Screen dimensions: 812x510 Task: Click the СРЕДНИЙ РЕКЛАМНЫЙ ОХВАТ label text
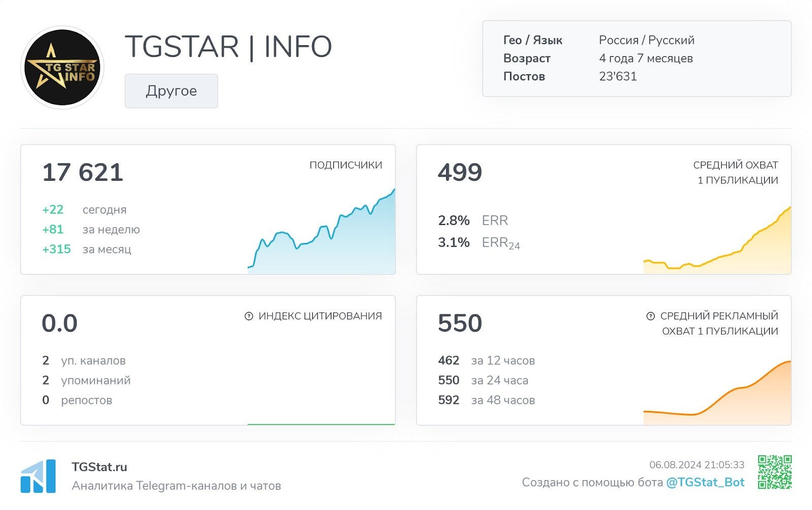[x=719, y=324]
